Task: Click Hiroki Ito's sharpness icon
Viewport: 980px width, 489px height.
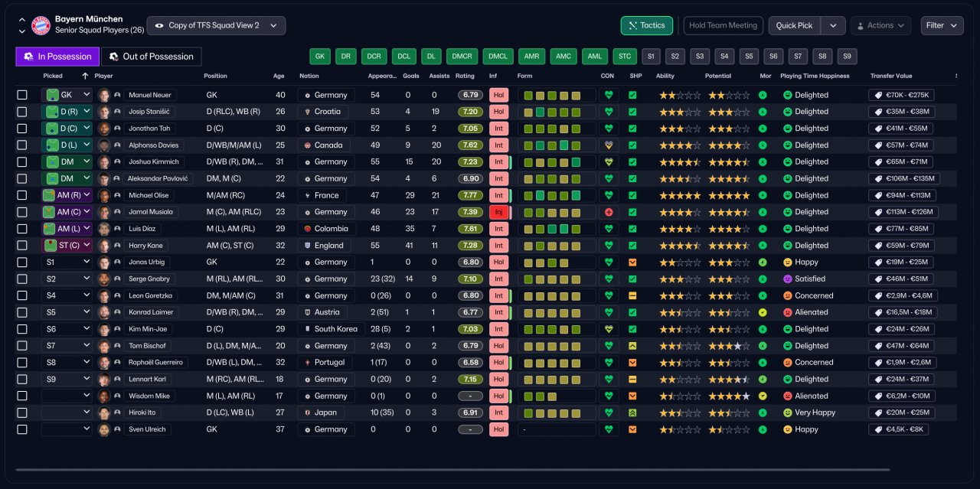Action: [632, 412]
